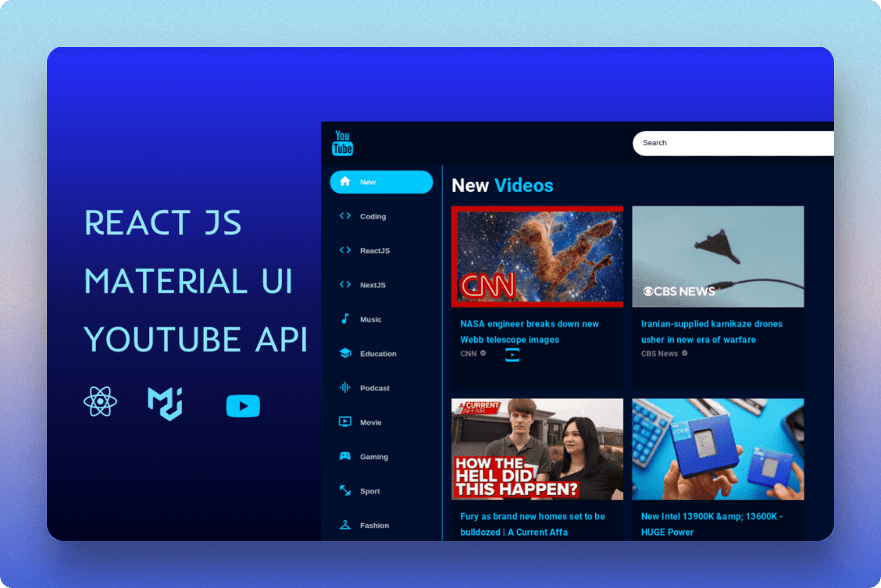The height and width of the screenshot is (588, 881).
Task: Click the CBS News verified checkmark icon
Action: tap(685, 353)
